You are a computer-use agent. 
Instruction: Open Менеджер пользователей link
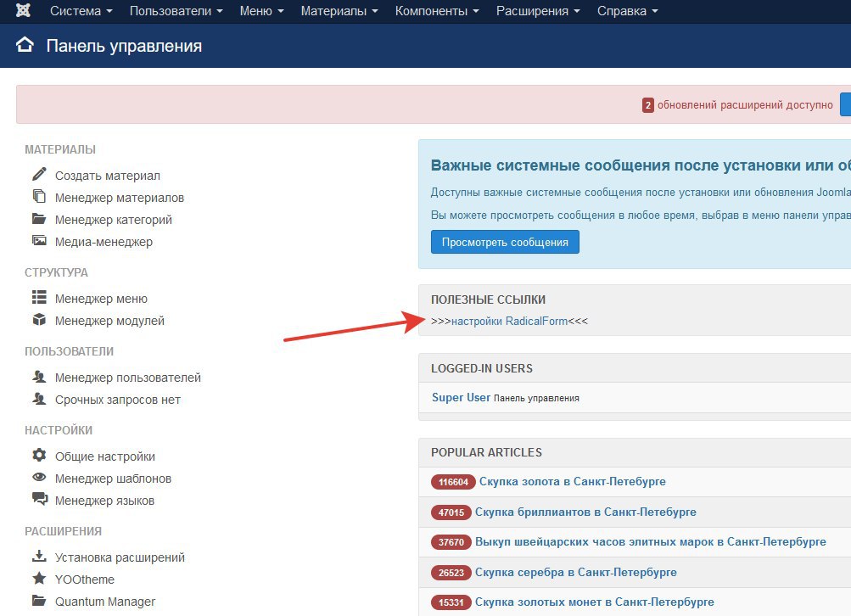[x=128, y=378]
